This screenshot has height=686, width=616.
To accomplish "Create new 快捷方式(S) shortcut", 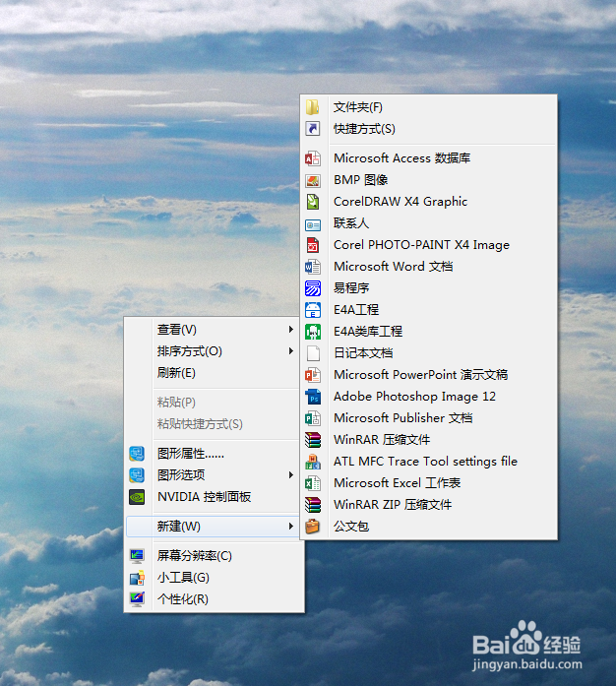I will pos(429,129).
